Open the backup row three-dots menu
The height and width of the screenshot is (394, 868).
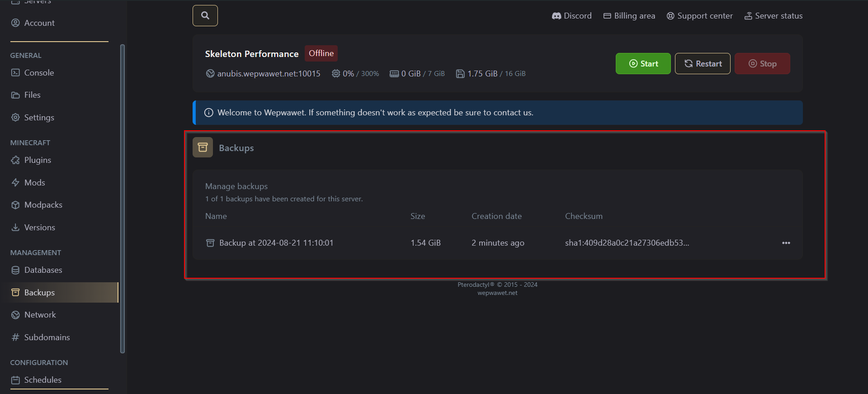(786, 243)
